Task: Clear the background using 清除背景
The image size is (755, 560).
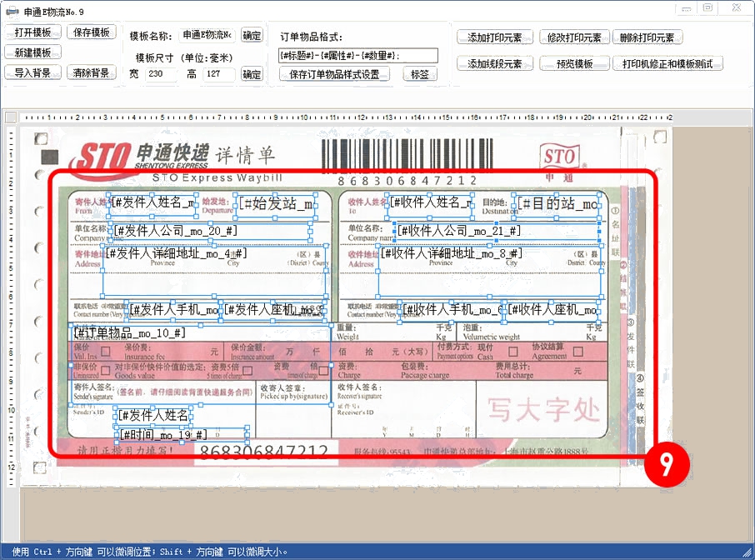Action: click(92, 72)
